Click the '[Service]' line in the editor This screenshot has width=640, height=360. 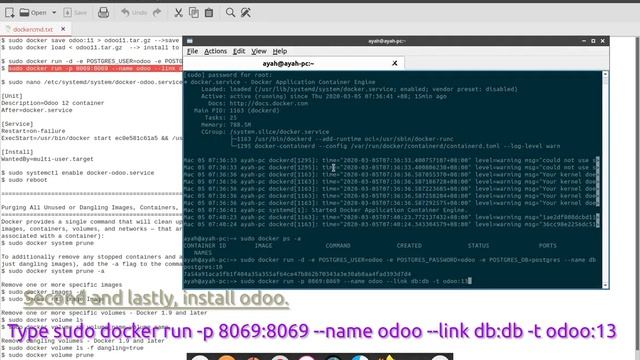[17, 124]
